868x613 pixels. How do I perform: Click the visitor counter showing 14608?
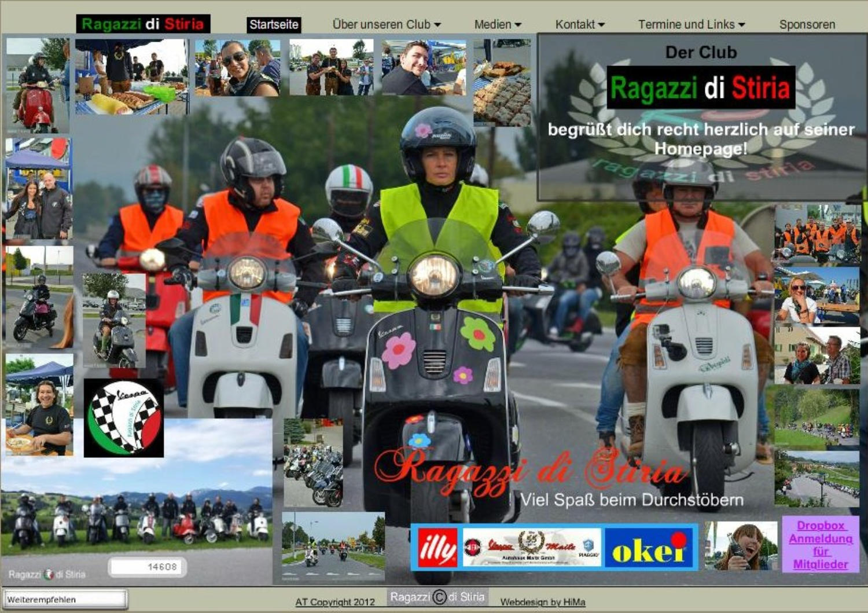(x=148, y=567)
